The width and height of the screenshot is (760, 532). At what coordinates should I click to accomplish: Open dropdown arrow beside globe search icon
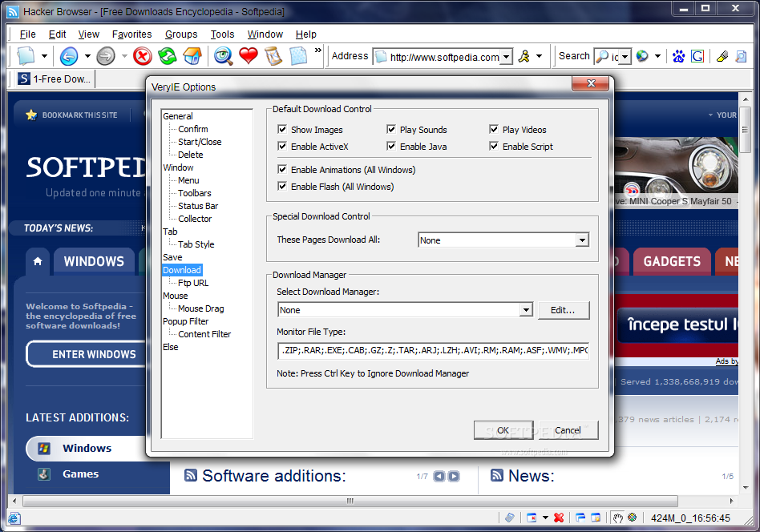coord(657,56)
